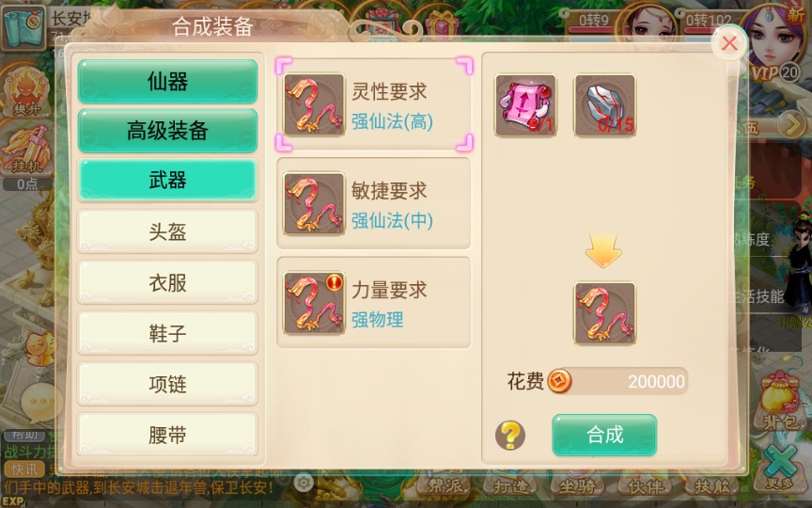Click the 提升 flame icon
Image resolution: width=812 pixels, height=508 pixels.
27,91
